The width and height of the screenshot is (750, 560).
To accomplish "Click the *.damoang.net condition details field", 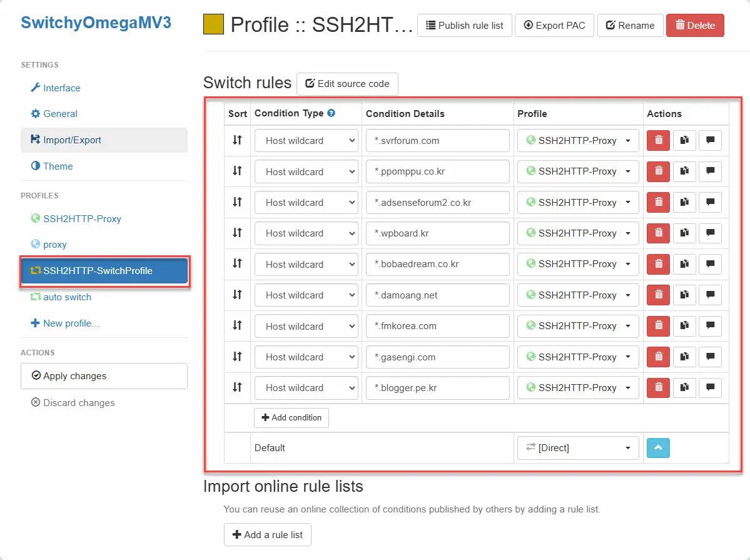I will (x=438, y=295).
